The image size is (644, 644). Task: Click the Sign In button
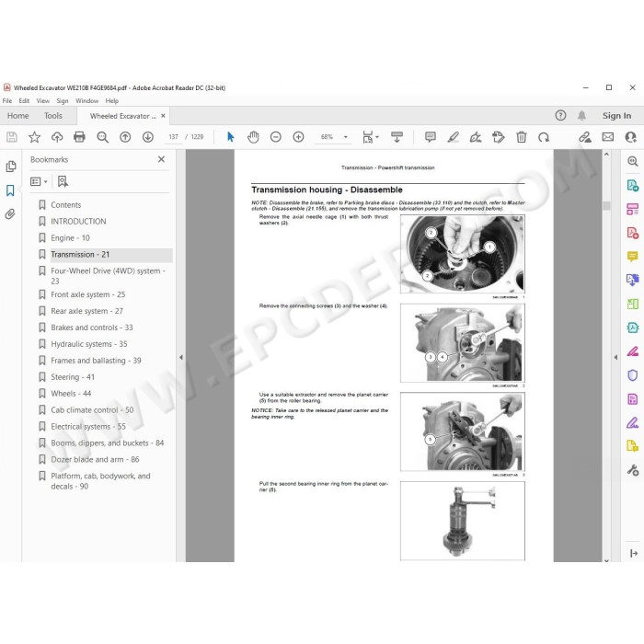coord(616,116)
